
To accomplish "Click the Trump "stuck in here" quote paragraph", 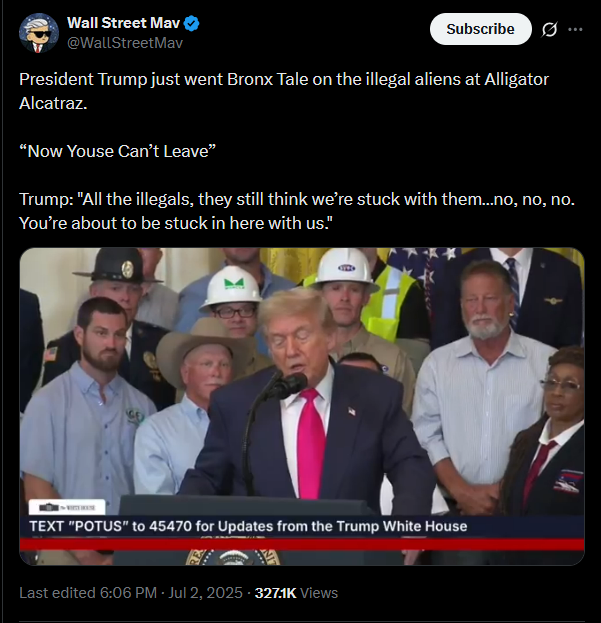I will coord(297,211).
